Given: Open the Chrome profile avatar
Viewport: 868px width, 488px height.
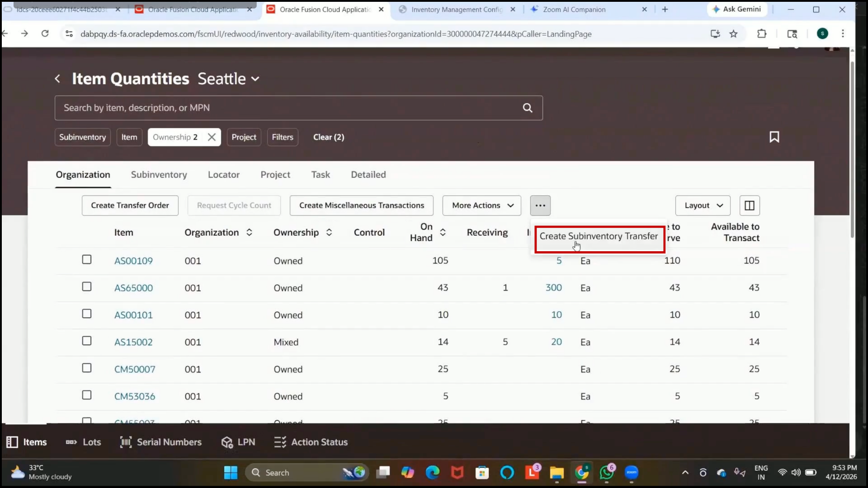Looking at the screenshot, I should 822,33.
